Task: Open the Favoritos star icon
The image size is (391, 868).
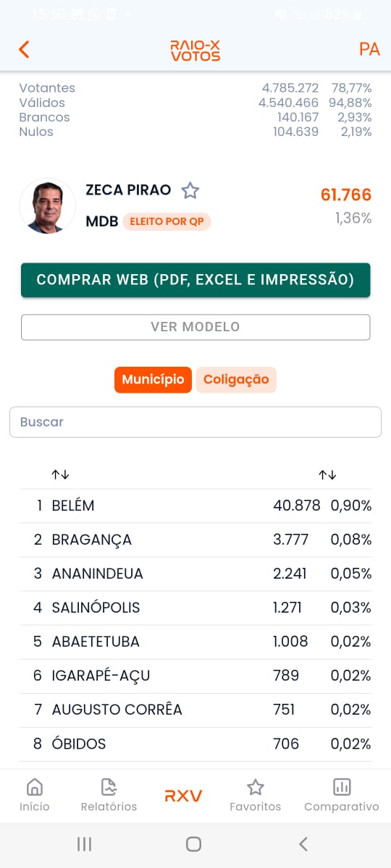Action: click(255, 787)
